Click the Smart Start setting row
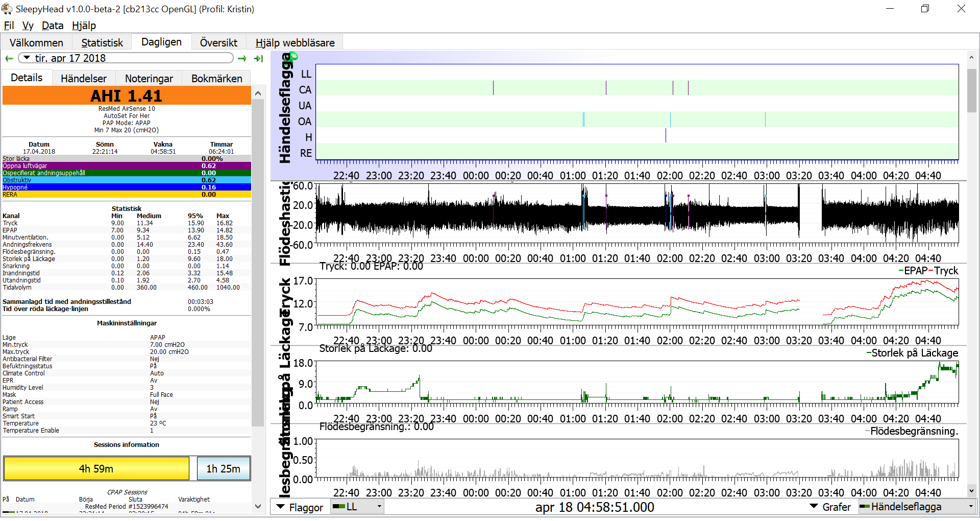The image size is (980, 521). pos(127,416)
